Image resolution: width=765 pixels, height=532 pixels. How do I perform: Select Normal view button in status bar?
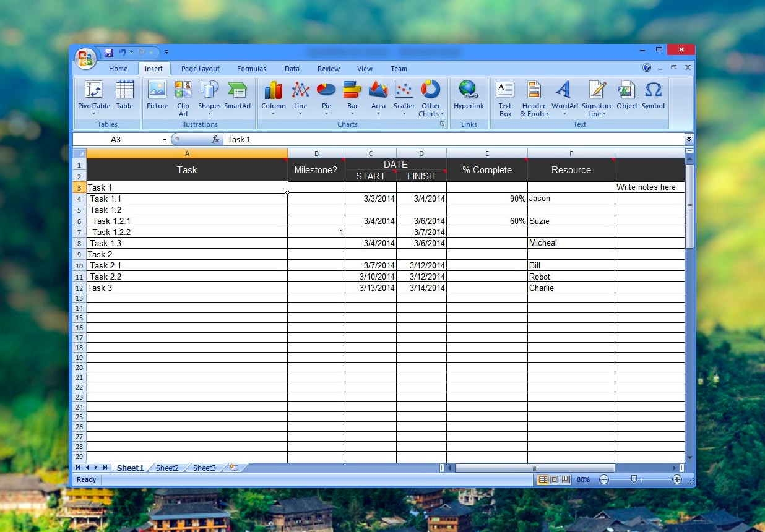[543, 479]
